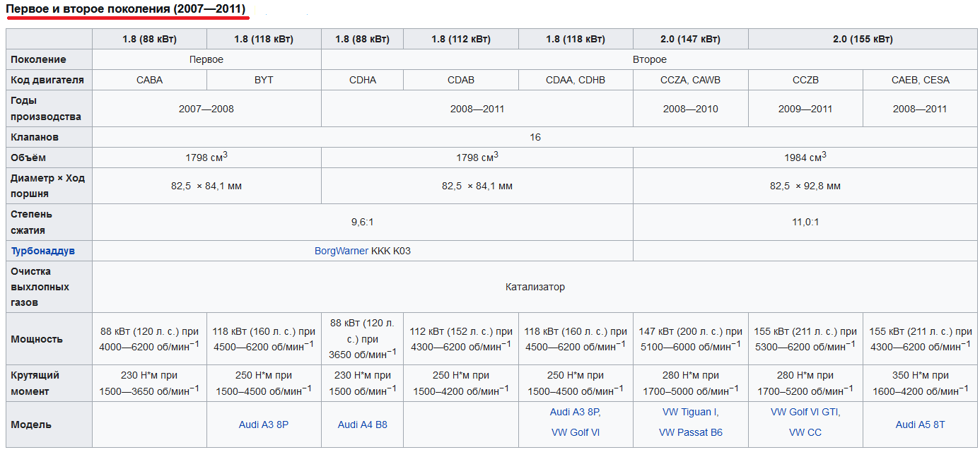This screenshot has height=457, width=980.
Task: Click engine codes CCZA, CAWB
Action: coord(691,80)
